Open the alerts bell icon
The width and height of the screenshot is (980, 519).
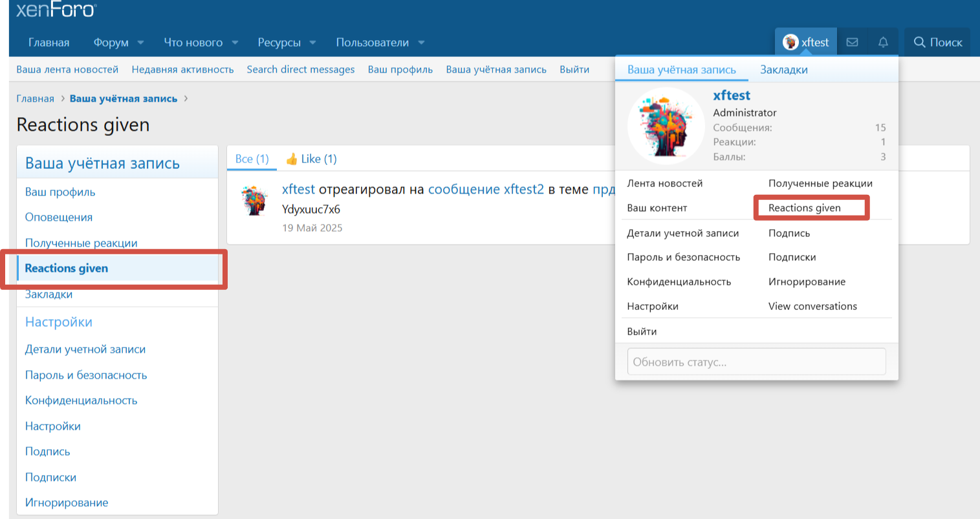pos(883,42)
